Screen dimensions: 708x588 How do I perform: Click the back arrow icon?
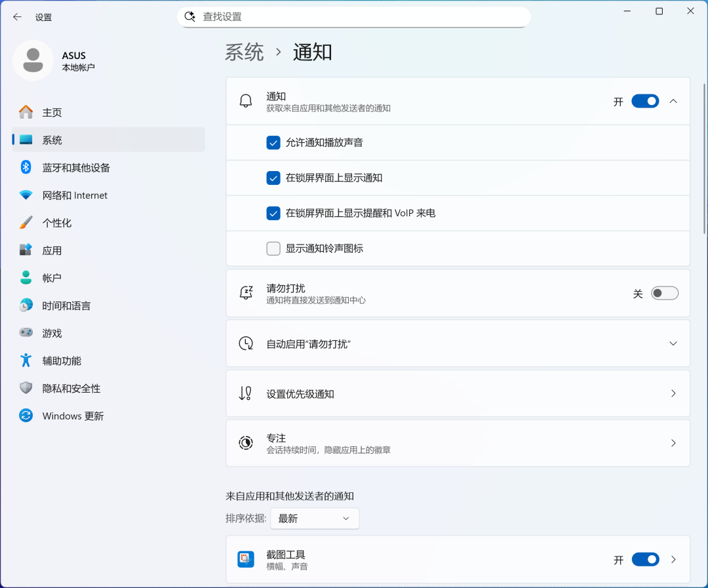tap(17, 17)
